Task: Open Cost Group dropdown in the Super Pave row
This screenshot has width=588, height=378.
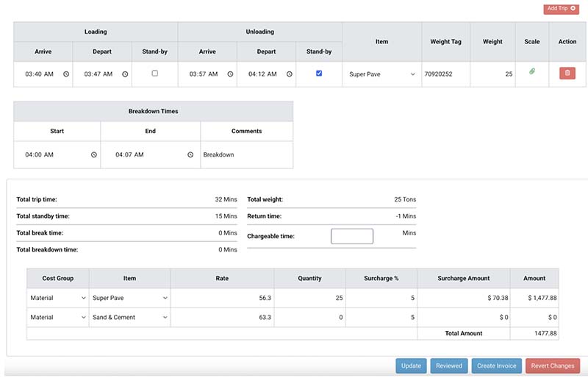Action: pyautogui.click(x=58, y=298)
